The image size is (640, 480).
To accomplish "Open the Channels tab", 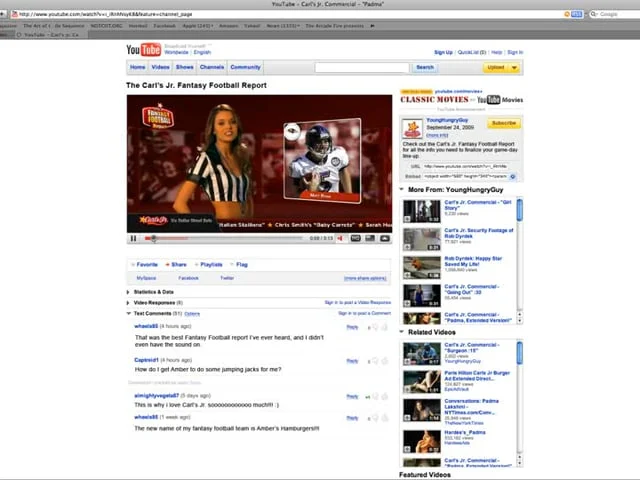I will click(212, 67).
